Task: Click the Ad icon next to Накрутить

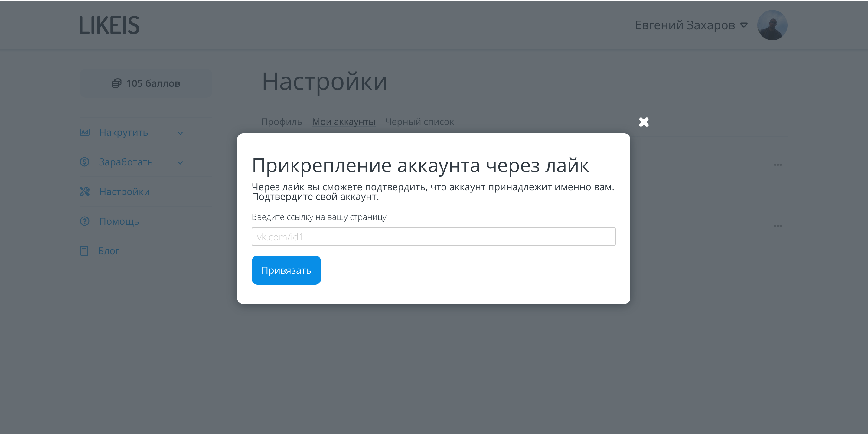Action: [85, 132]
